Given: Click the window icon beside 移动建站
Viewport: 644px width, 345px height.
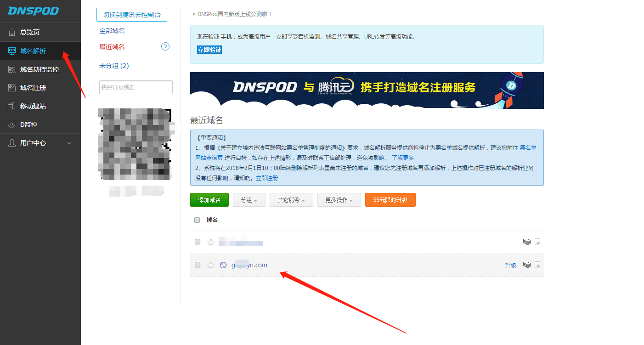Looking at the screenshot, I should pos(12,106).
